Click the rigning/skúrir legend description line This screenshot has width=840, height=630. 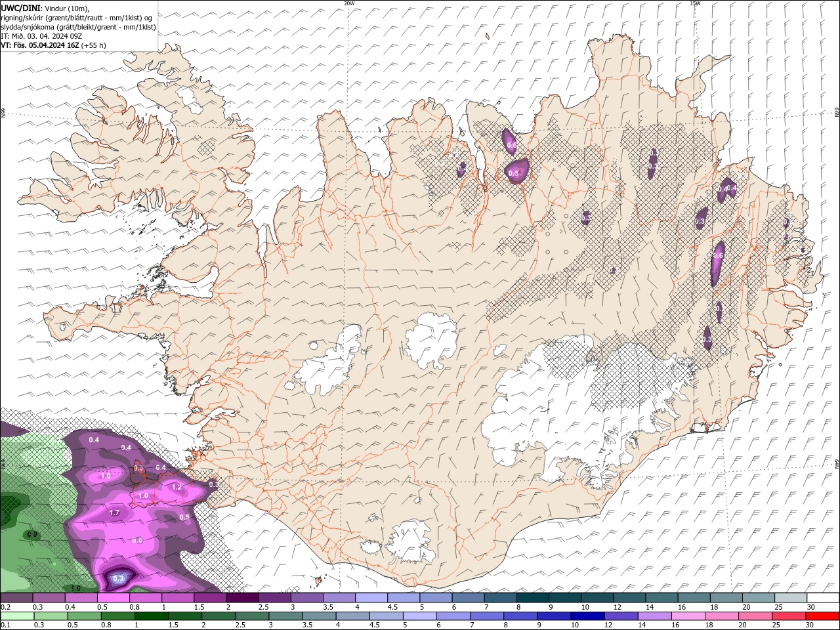(77, 17)
